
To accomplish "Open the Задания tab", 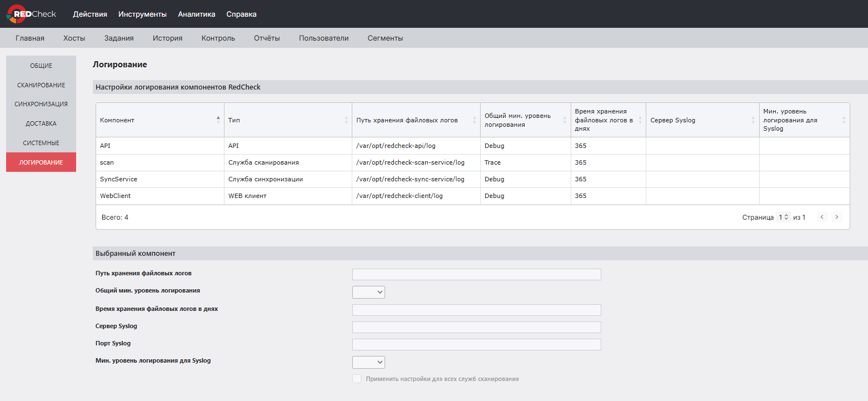I will [x=119, y=38].
